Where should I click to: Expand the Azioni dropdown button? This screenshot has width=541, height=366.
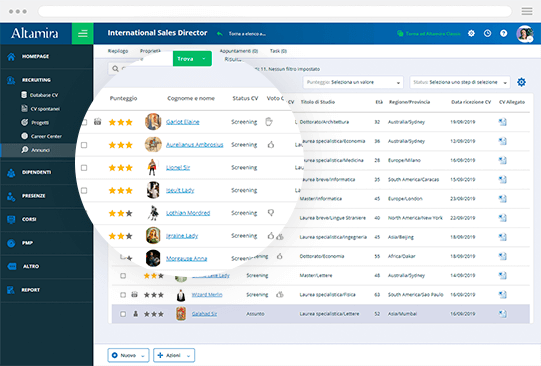188,355
